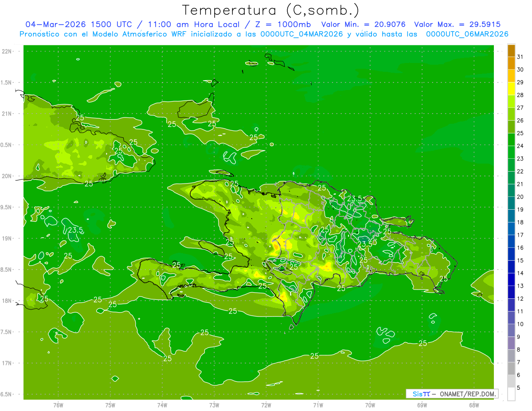Click the '73W' longitude axis label
532x411 pixels.
[x=214, y=405]
